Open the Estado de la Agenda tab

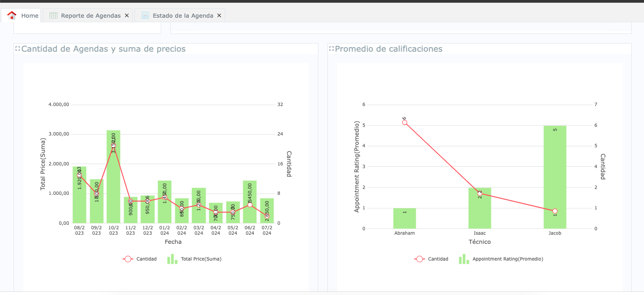tap(183, 15)
